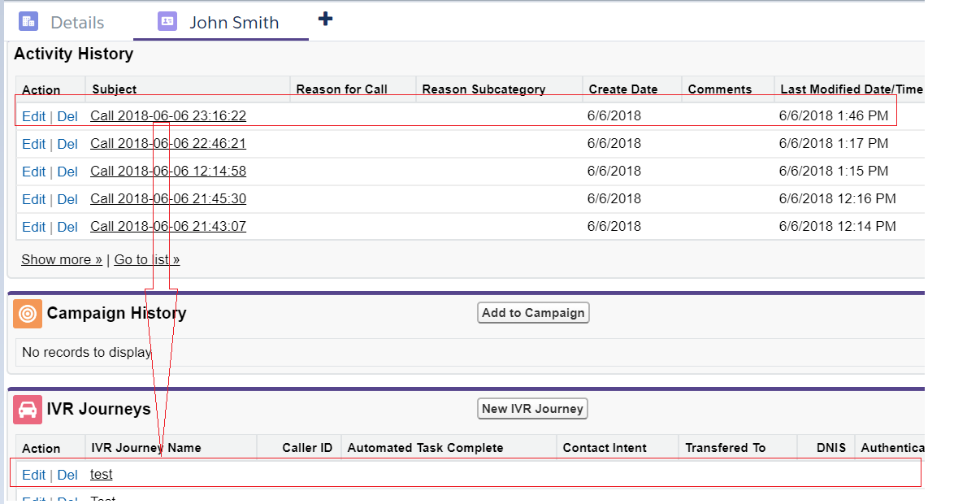Open the Call 2018-06-06 21:43:07 link
Image resolution: width=980 pixels, height=504 pixels.
click(167, 227)
